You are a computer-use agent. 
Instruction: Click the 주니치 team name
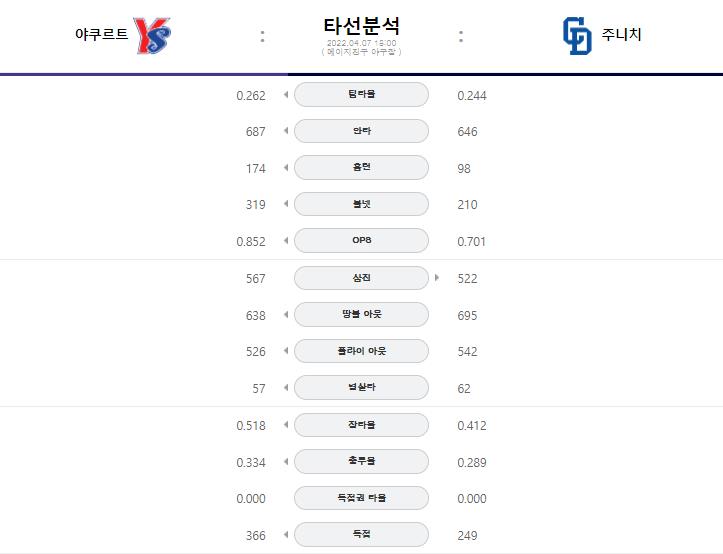(621, 34)
